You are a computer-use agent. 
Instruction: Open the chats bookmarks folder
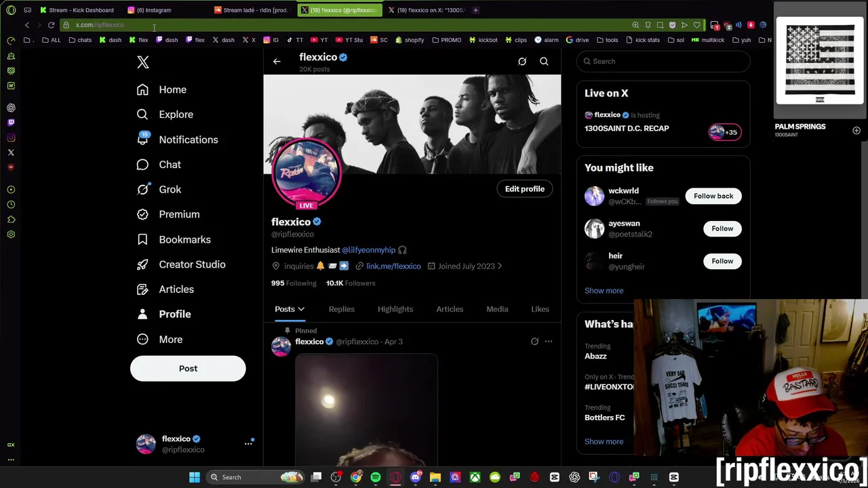pyautogui.click(x=80, y=40)
